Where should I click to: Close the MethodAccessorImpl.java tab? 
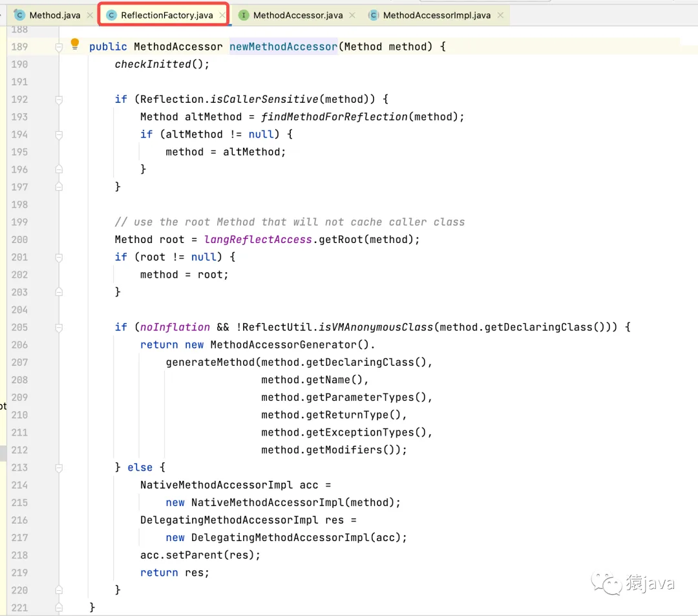500,15
